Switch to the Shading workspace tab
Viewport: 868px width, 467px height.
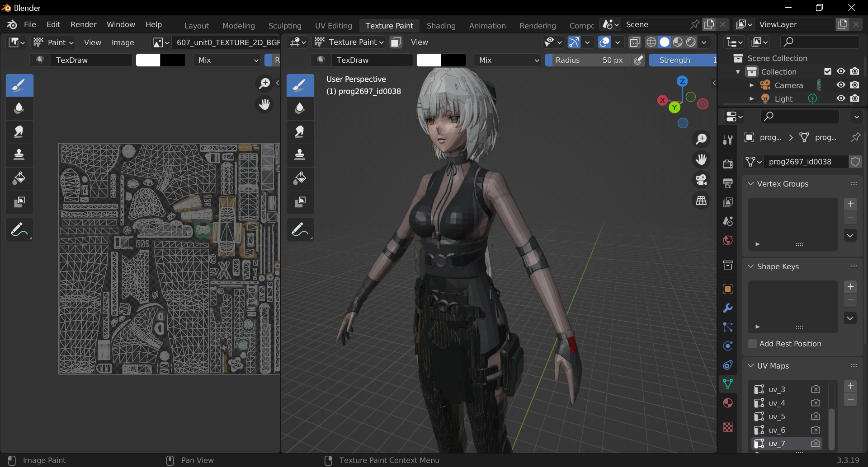click(x=441, y=26)
